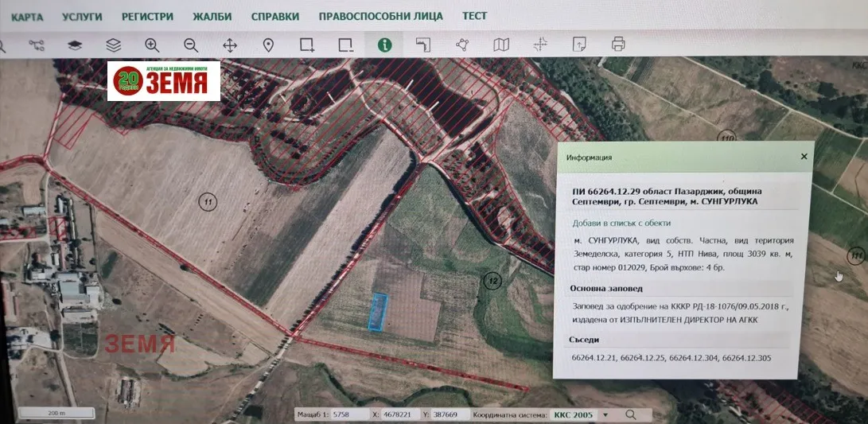Screen dimensions: 868x424
Task: Select the pan/move arrows tool
Action: pyautogui.click(x=230, y=45)
